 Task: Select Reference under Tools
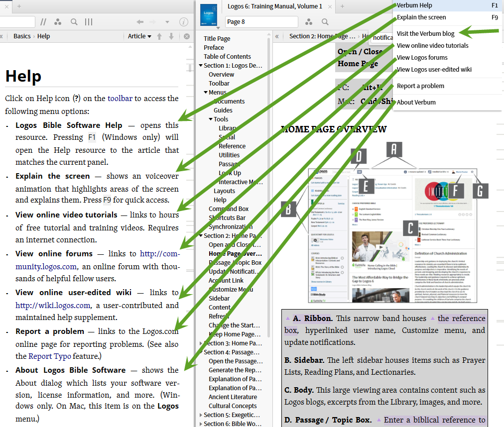click(x=232, y=146)
